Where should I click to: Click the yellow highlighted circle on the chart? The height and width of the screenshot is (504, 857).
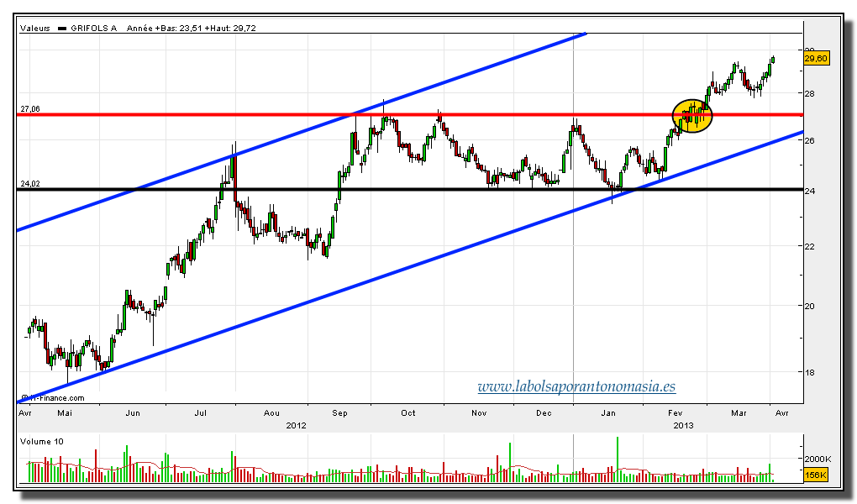point(692,115)
